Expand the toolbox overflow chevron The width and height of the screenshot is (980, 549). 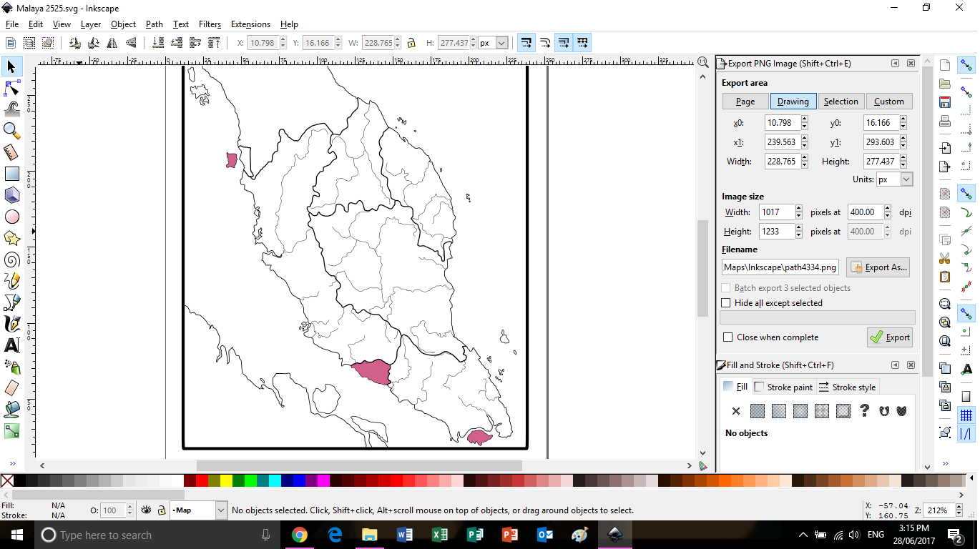[12, 464]
